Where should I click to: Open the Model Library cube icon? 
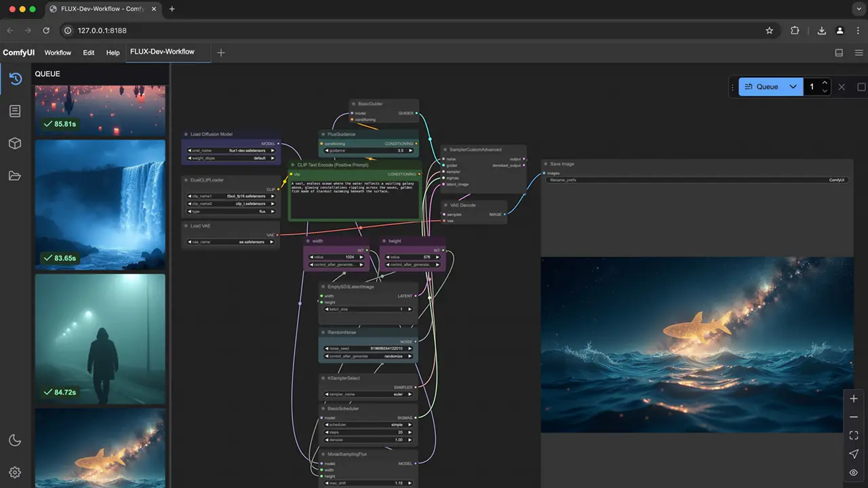[15, 144]
